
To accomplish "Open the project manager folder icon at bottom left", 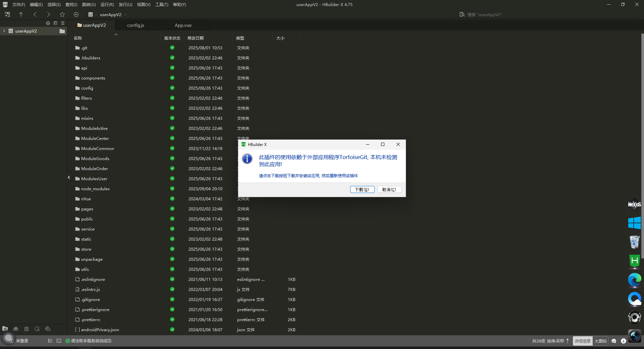I will click(x=5, y=329).
